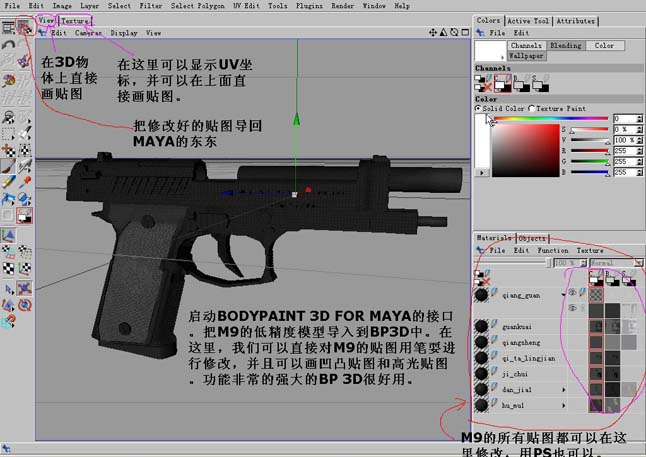Click the dotted-frame checker icon
The image size is (646, 457).
[25, 150]
